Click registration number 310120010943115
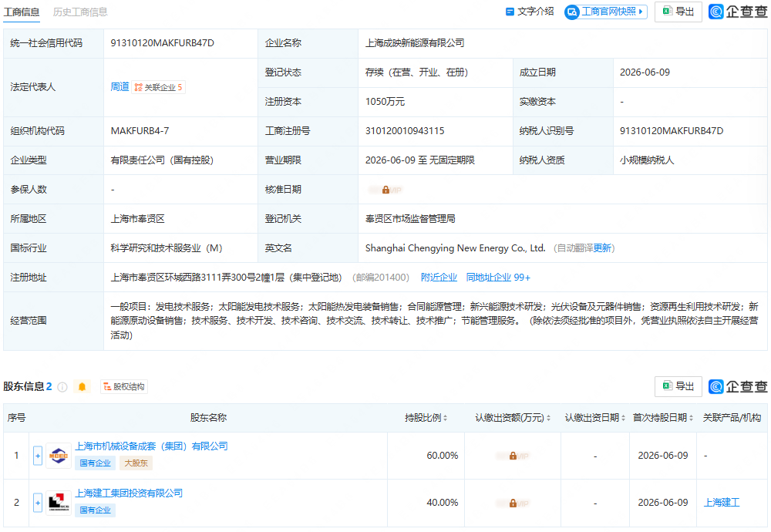Viewport: 771px width, 532px height. point(405,131)
